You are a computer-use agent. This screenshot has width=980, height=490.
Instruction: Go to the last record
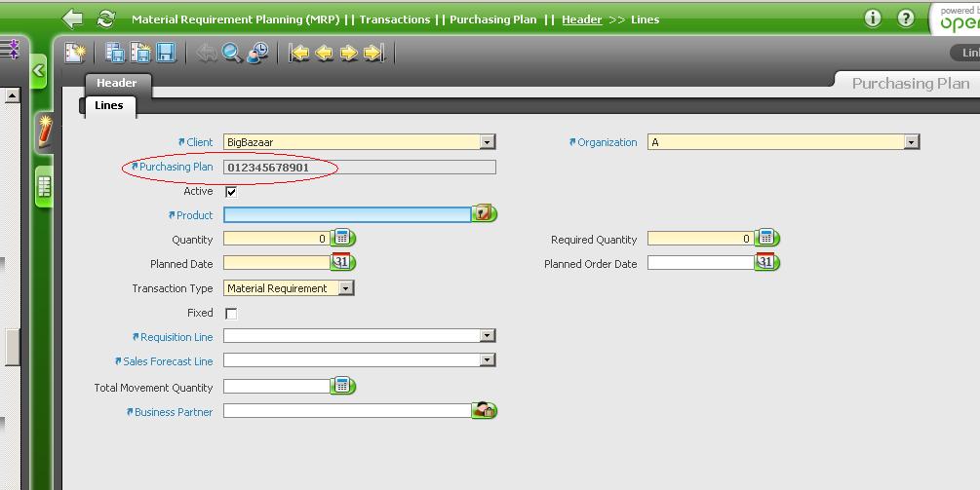tap(374, 53)
